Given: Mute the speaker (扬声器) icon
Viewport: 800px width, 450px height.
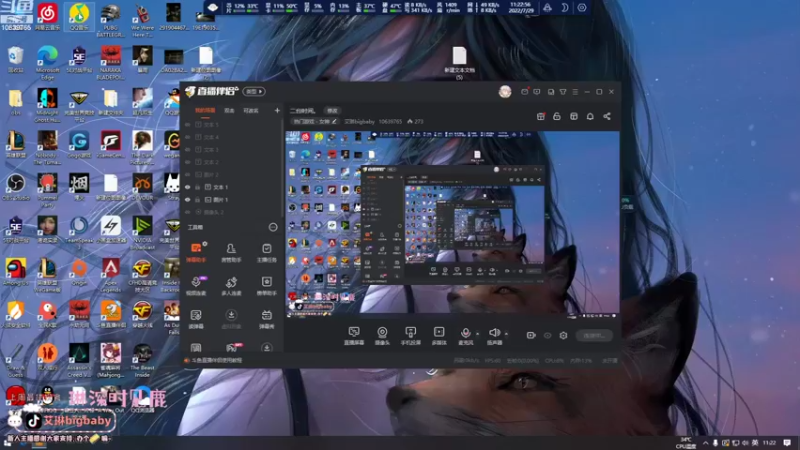Looking at the screenshot, I should click(x=494, y=333).
